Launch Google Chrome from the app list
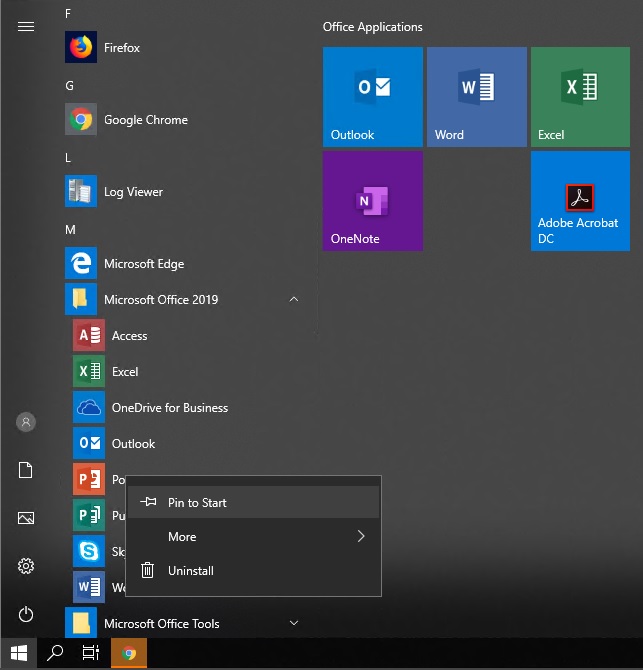 click(81, 119)
